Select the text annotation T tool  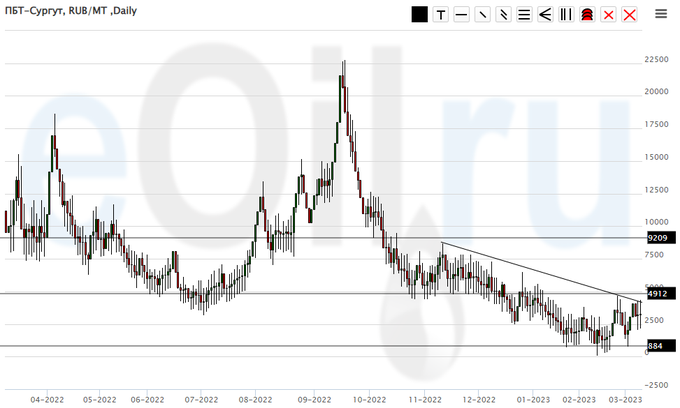[x=440, y=15]
